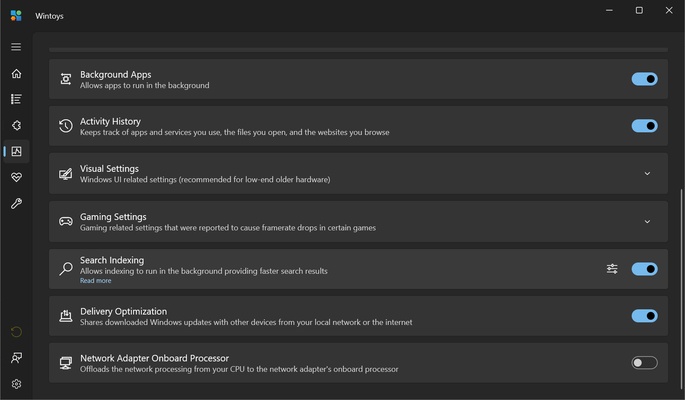The width and height of the screenshot is (685, 400).
Task: Click Network Adapter Onboard Processor heading
Action: pyautogui.click(x=154, y=358)
